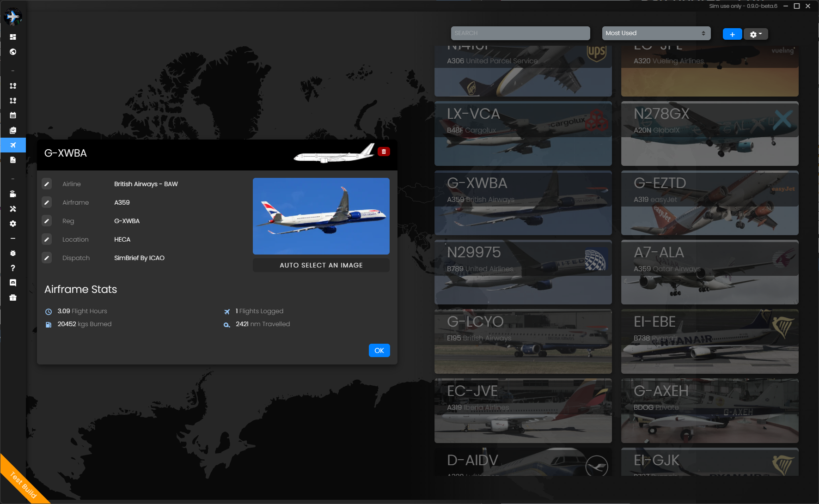Click the Airframe Stats heading
Screen dimensions: 819x504
click(x=81, y=289)
